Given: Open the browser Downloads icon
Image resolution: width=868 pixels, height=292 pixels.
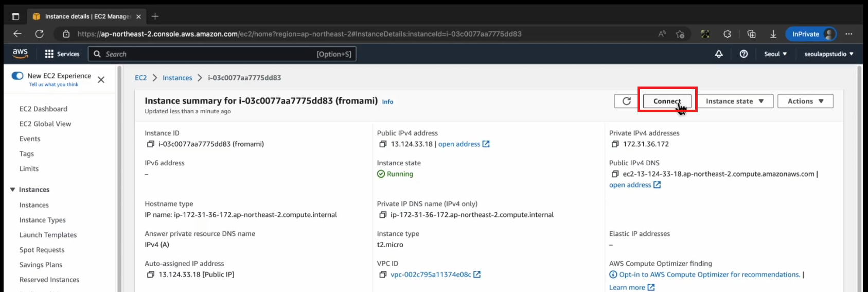Looking at the screenshot, I should pos(773,34).
